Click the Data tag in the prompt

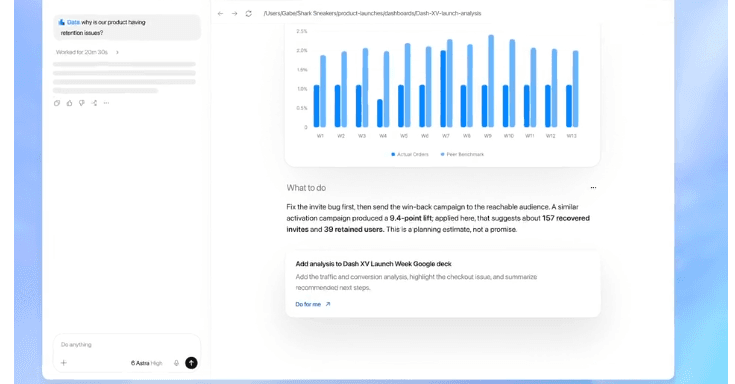69,22
